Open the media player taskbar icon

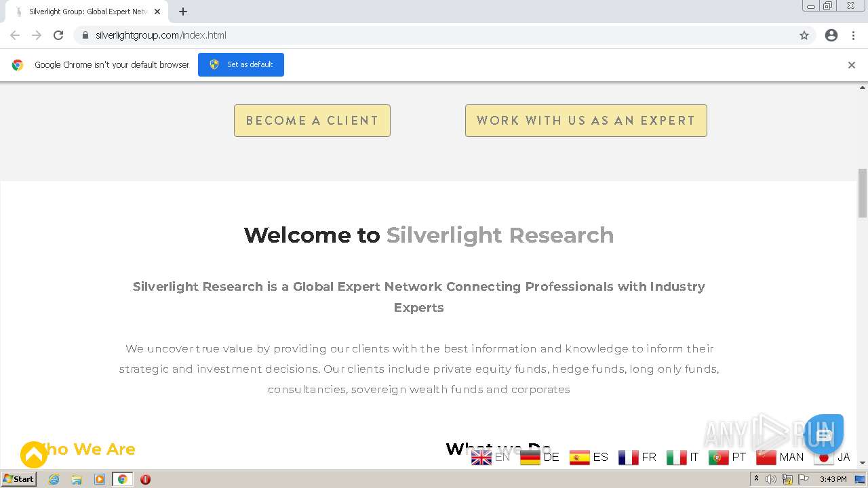[x=99, y=479]
